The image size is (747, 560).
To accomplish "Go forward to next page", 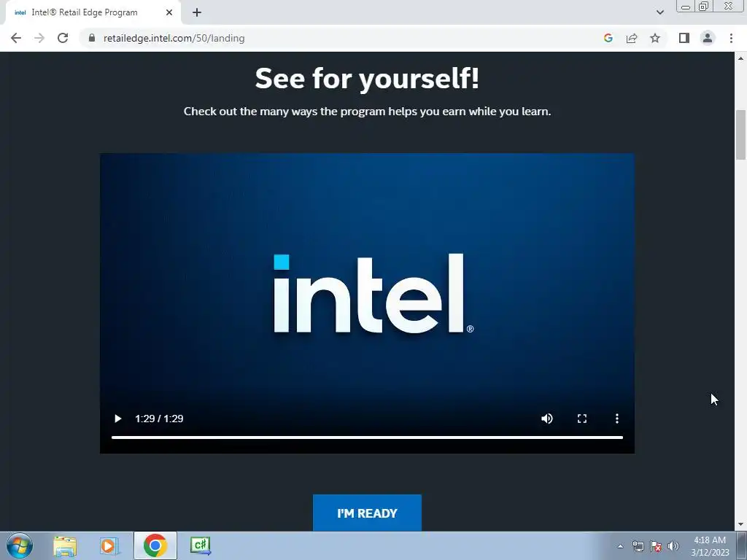I will click(x=39, y=38).
